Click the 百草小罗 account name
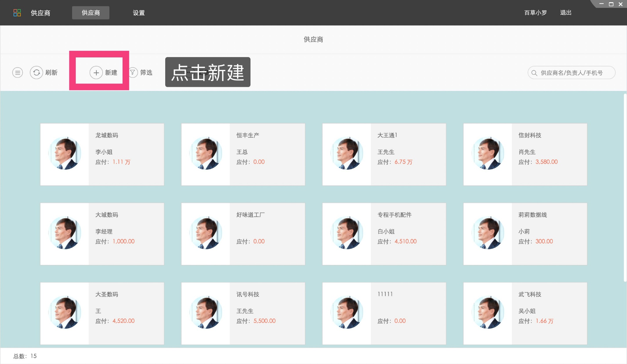The width and height of the screenshot is (627, 364). (535, 13)
